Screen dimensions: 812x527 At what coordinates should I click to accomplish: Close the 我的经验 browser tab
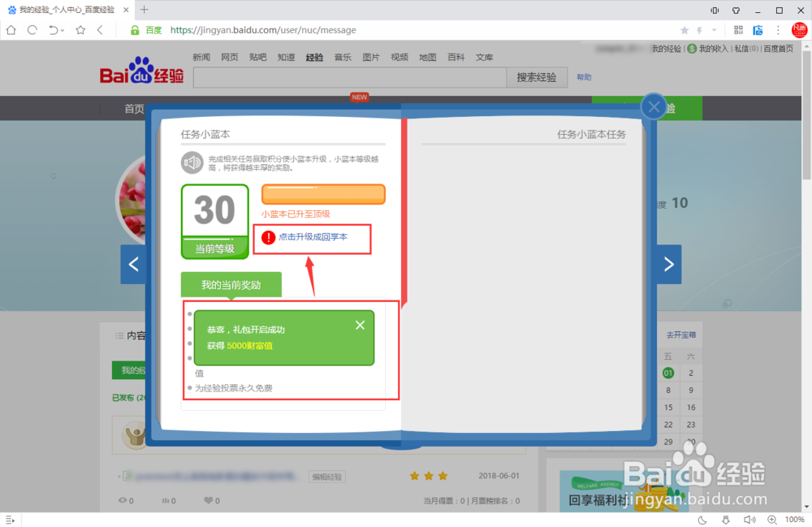pos(126,10)
